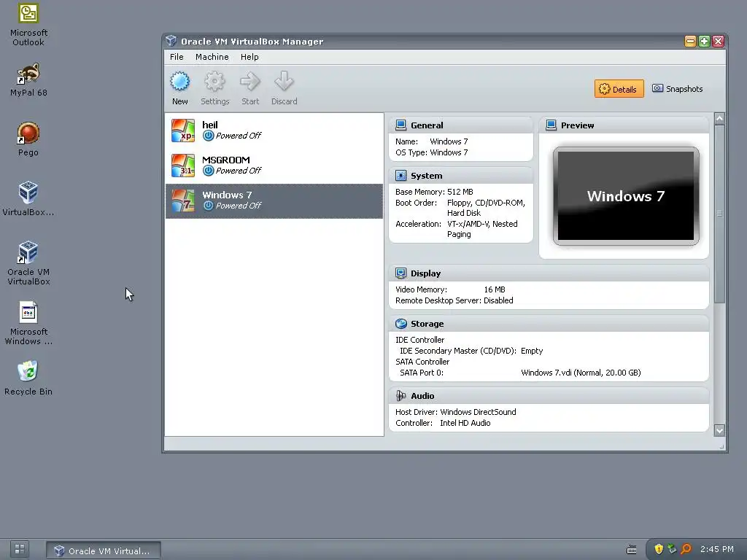Viewport: 747px width, 560px height.
Task: Open the Machine menu
Action: point(212,57)
